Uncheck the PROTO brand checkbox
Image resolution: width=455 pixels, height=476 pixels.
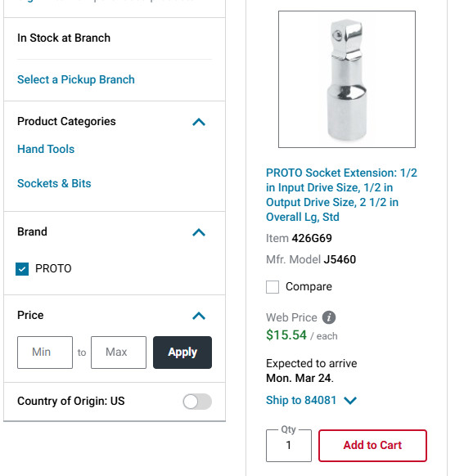(x=22, y=269)
